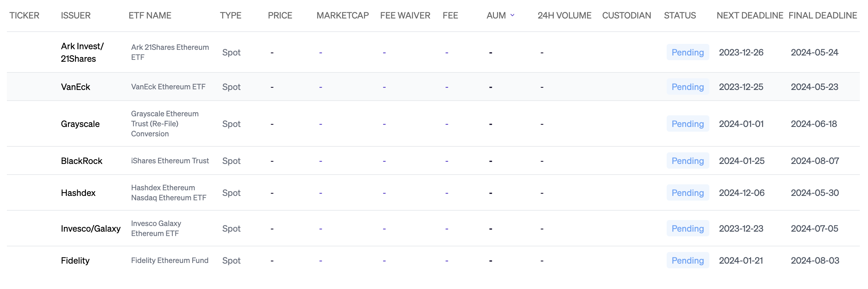Click the Pending badge in VanEck row

687,87
